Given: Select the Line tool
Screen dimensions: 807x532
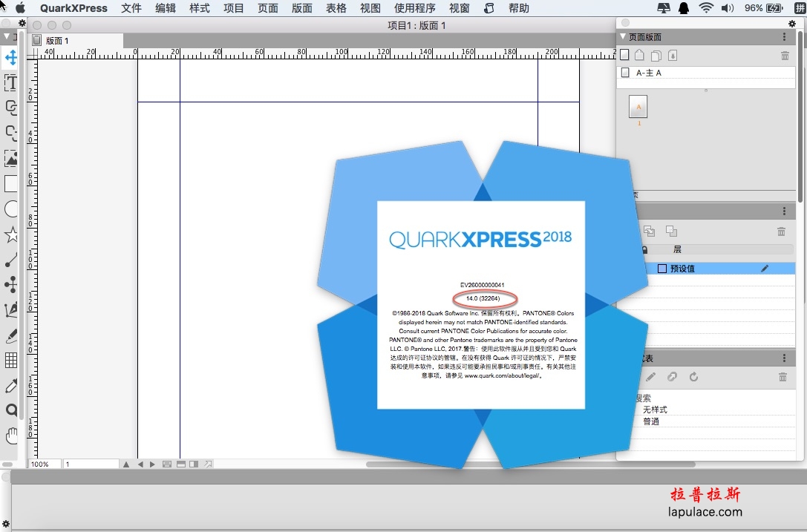Looking at the screenshot, I should pyautogui.click(x=11, y=260).
